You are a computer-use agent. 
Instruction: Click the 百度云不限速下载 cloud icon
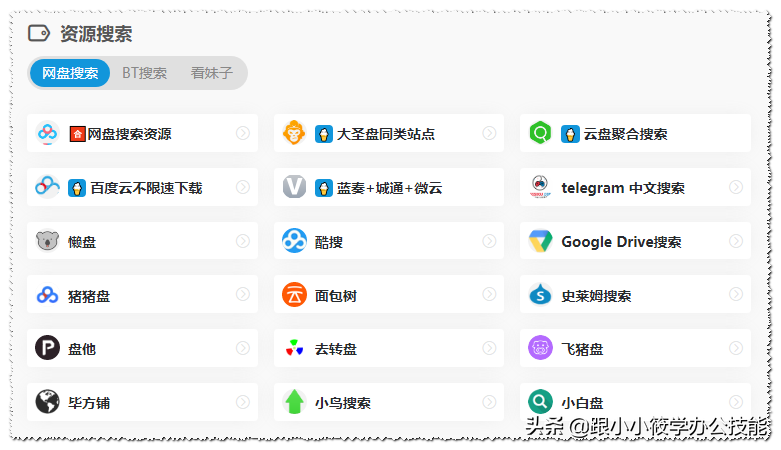[47, 187]
